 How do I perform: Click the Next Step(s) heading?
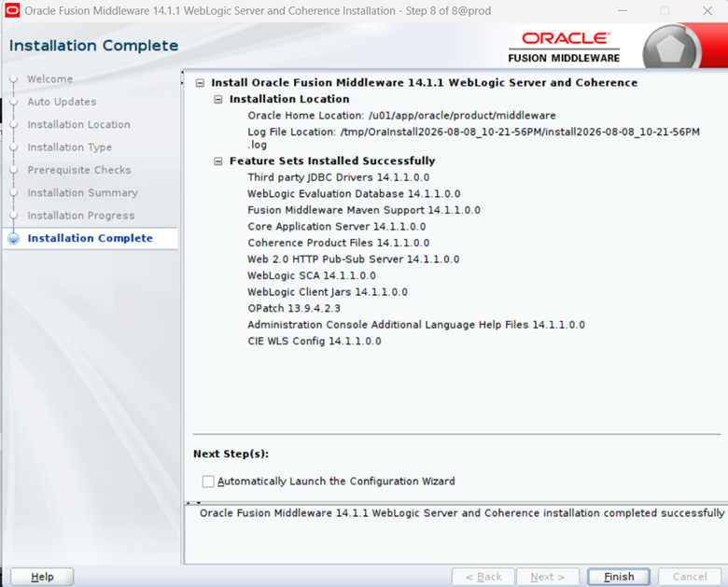tap(231, 454)
